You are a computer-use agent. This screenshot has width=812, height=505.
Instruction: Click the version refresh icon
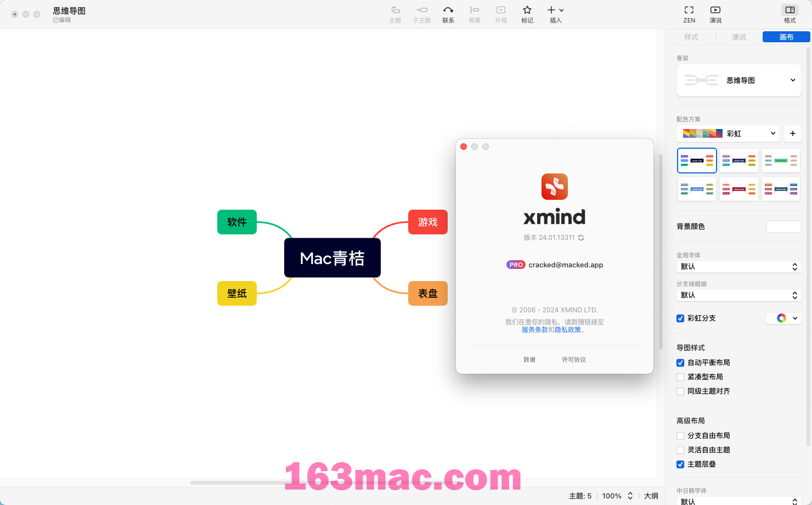coord(581,238)
